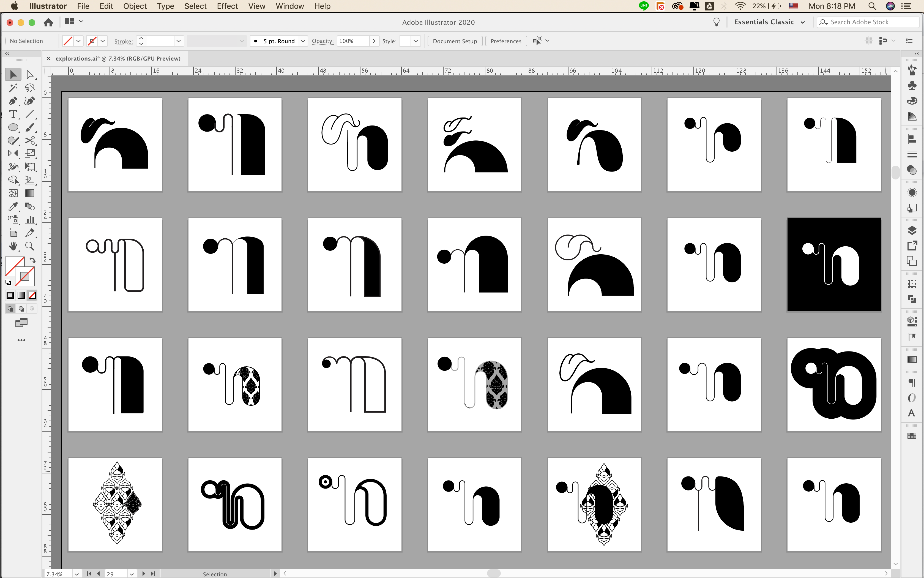Expand the 5 pt. Round brush dropdown
924x578 pixels.
(303, 41)
